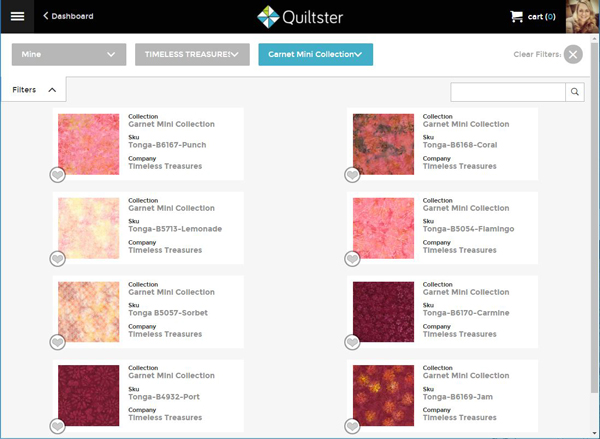Select the Flamingo fabric swatch

pos(383,228)
